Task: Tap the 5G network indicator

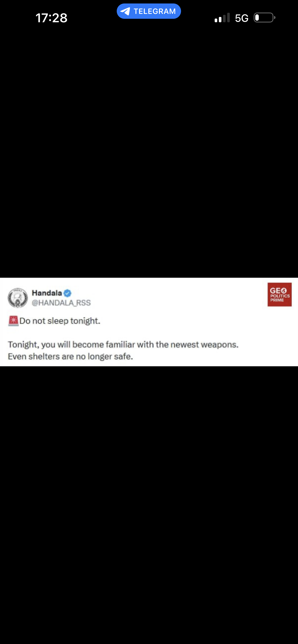Action: point(242,18)
